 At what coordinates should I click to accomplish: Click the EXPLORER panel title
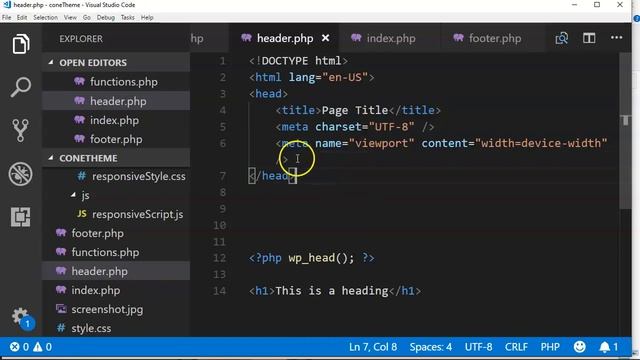tap(81, 39)
